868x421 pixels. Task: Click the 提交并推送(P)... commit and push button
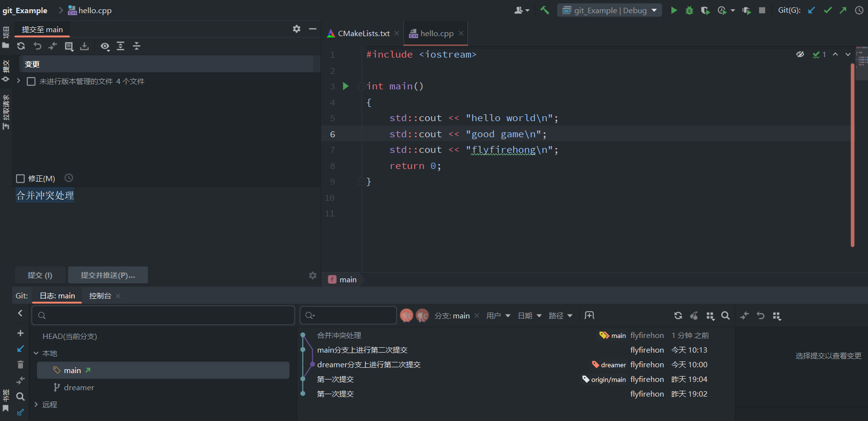108,275
